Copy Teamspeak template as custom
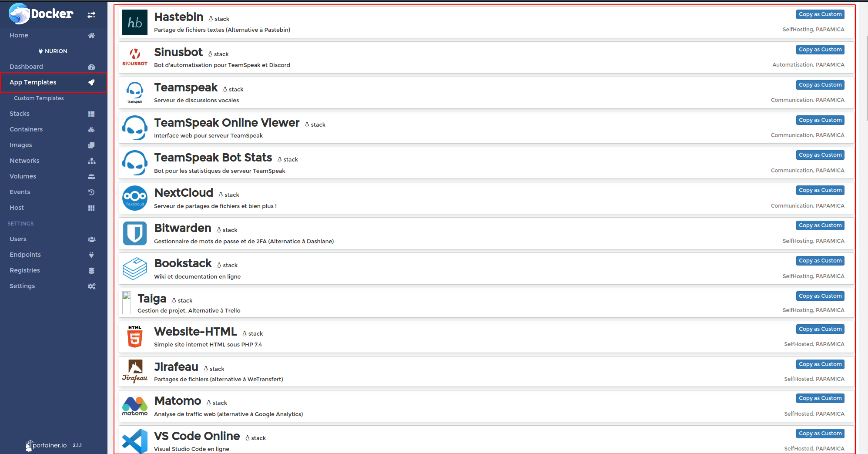The width and height of the screenshot is (868, 454). click(820, 85)
